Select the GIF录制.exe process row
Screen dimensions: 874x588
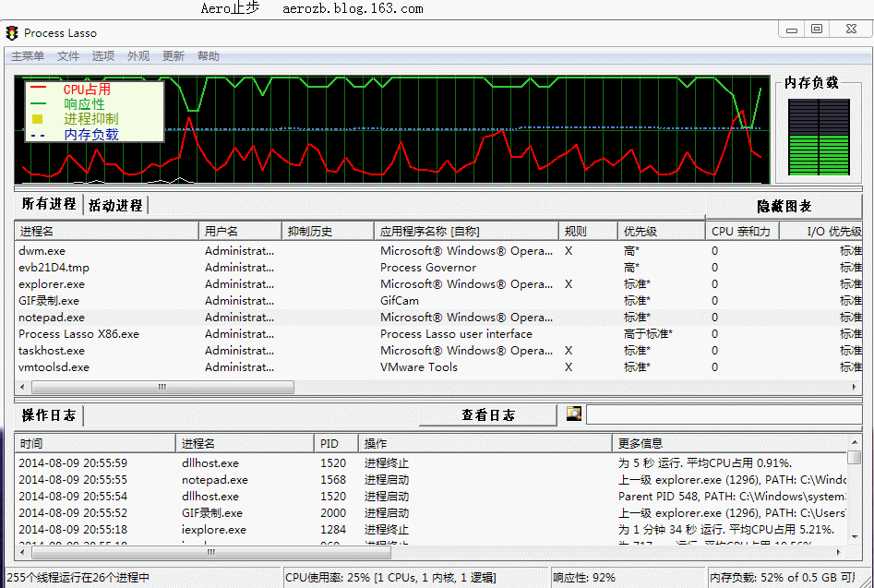coord(438,301)
